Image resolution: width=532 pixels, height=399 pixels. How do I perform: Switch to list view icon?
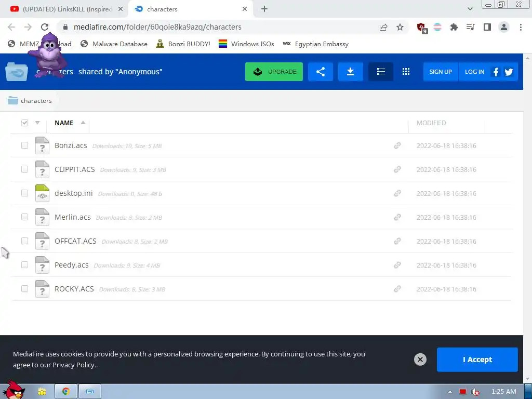click(x=381, y=72)
